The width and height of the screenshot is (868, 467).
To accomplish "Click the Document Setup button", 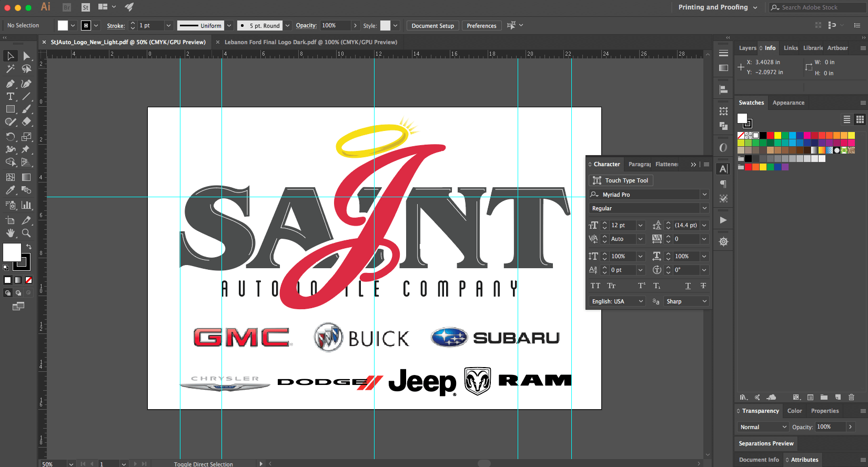I will pos(432,26).
